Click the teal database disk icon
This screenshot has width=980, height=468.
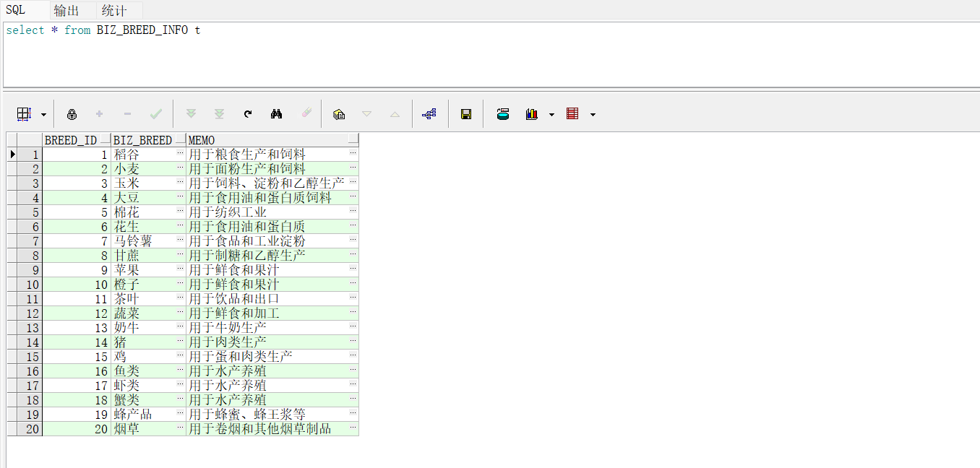pyautogui.click(x=503, y=114)
